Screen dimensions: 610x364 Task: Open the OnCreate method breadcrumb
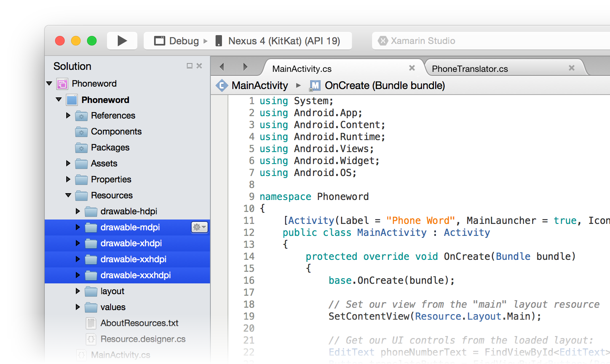(384, 85)
